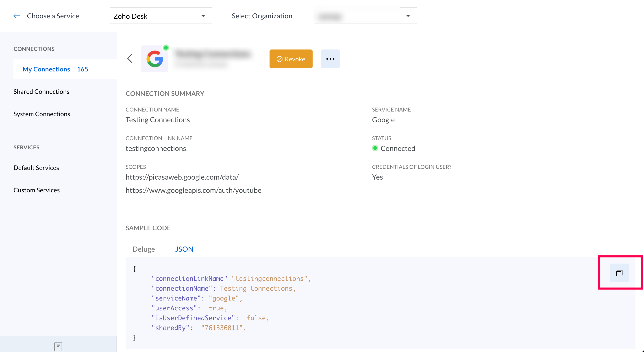This screenshot has height=352, width=644.
Task: Click the green online indicator on Google logo
Action: pyautogui.click(x=166, y=48)
